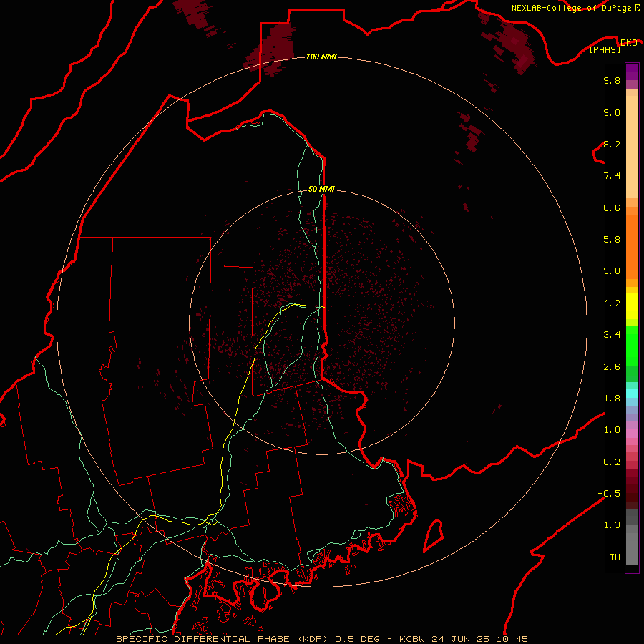The width and height of the screenshot is (644, 644).
Task: Click the KCBW station identifier
Action: 412,639
